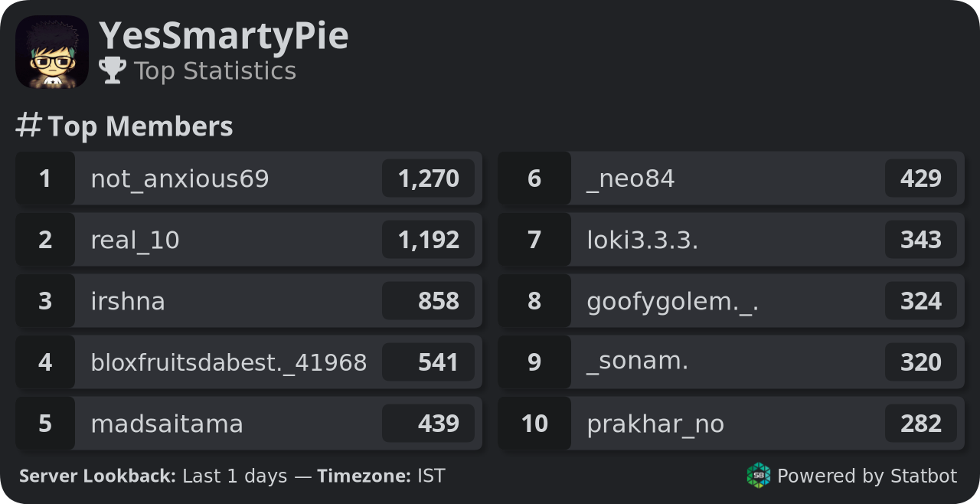The width and height of the screenshot is (980, 504).
Task: Click the _neo84 member name
Action: pyautogui.click(x=631, y=179)
